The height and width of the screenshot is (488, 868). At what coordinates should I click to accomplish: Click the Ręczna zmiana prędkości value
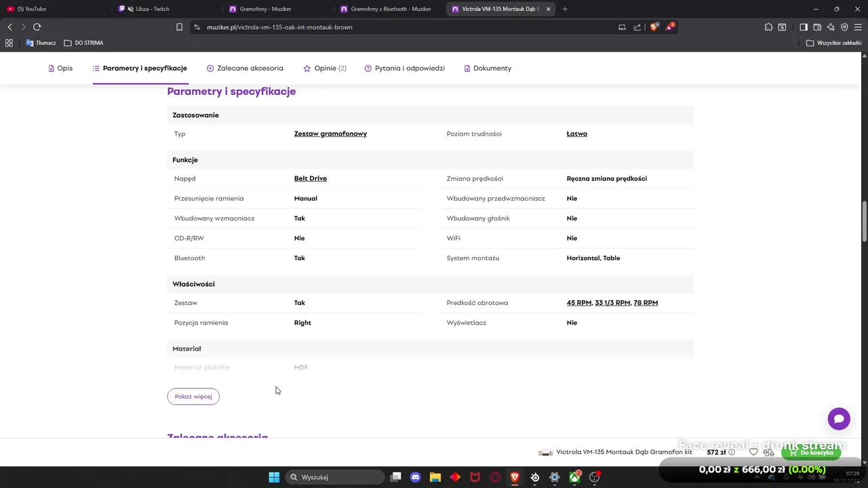coord(607,178)
